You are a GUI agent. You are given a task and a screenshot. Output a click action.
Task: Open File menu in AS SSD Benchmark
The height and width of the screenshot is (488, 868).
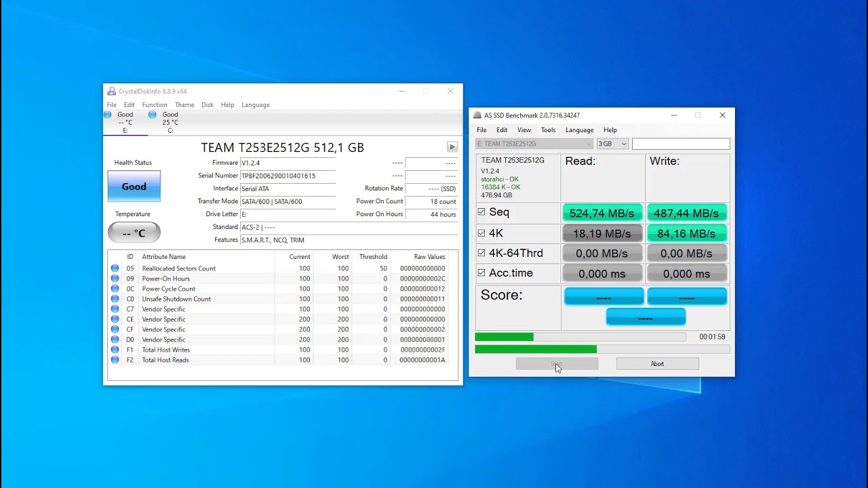pyautogui.click(x=481, y=130)
